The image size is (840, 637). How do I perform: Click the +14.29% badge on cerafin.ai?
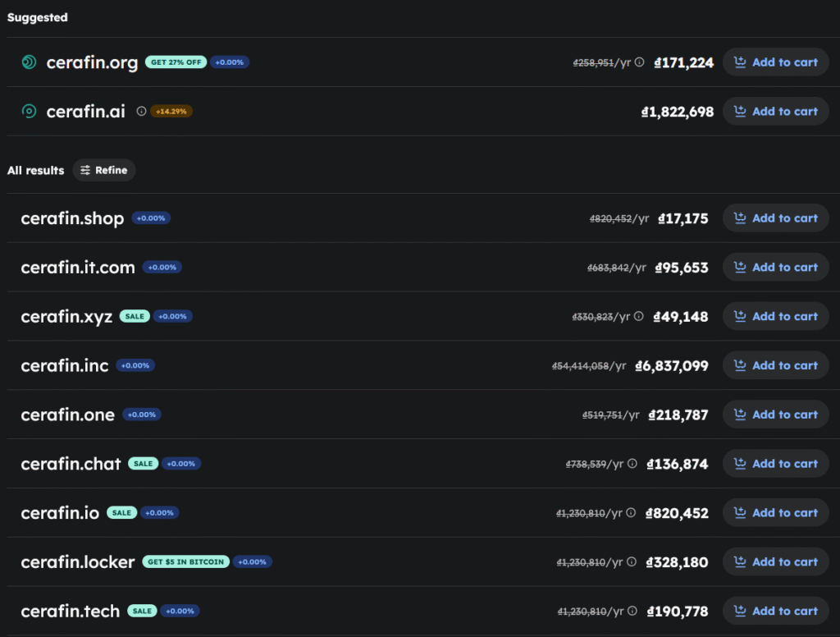172,112
